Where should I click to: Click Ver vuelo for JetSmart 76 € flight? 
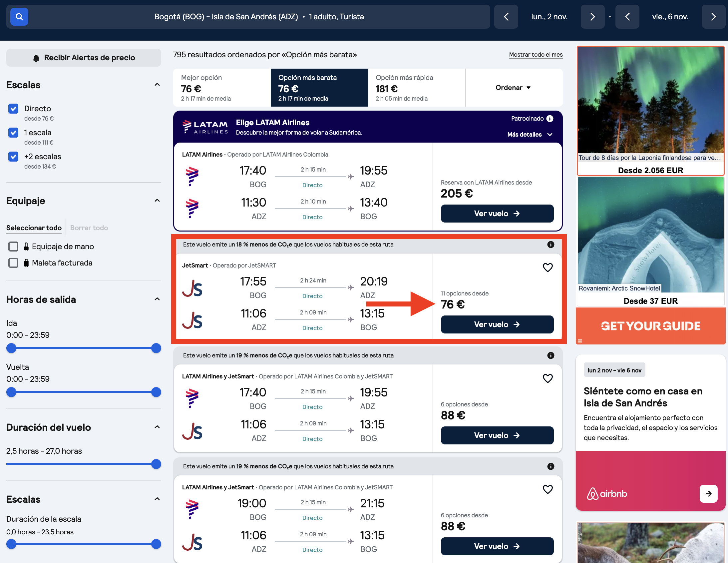(497, 324)
